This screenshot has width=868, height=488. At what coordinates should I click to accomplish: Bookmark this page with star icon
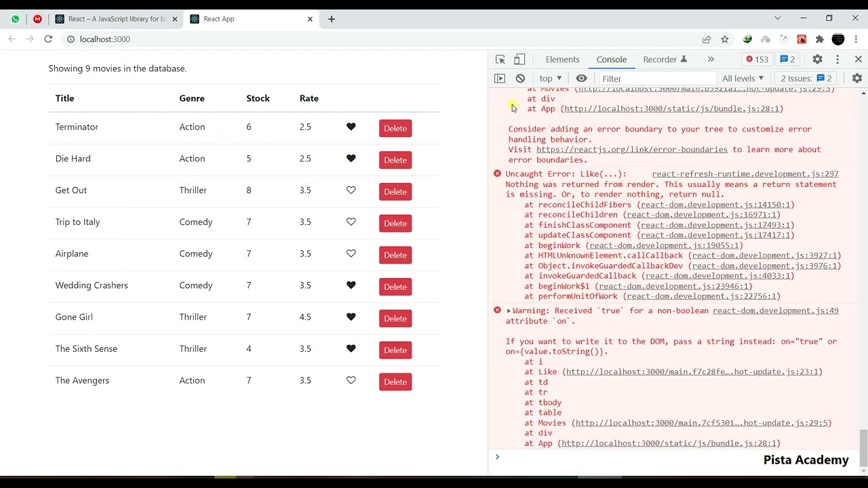click(724, 39)
